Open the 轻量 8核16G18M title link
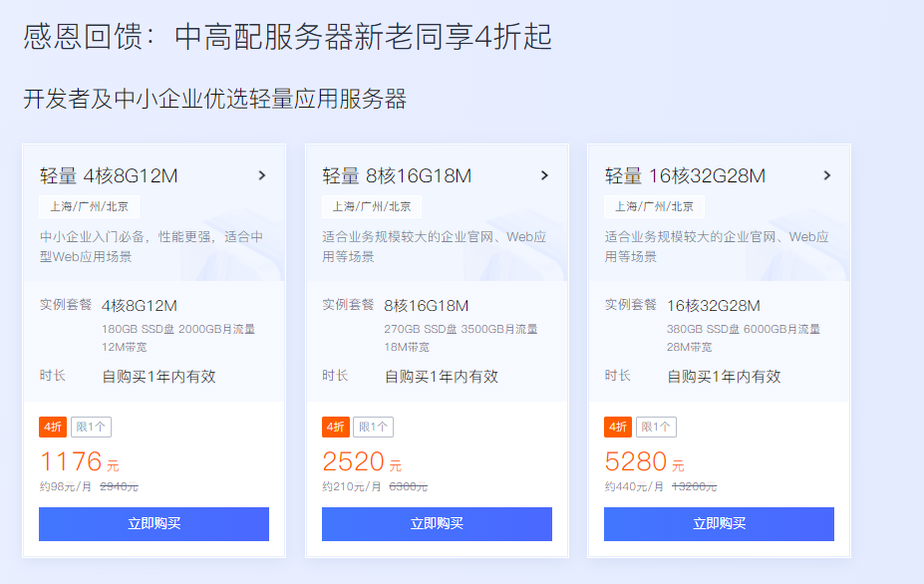Image resolution: width=924 pixels, height=584 pixels. (397, 175)
